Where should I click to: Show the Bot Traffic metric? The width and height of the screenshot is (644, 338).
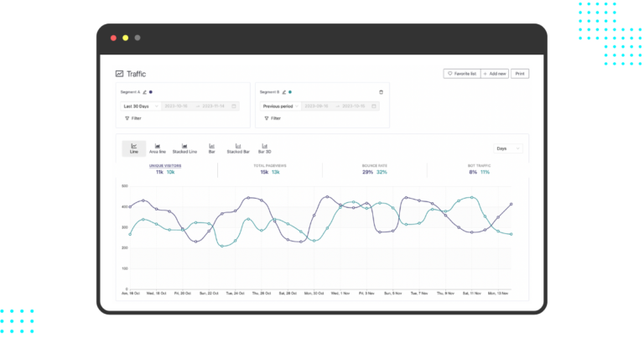click(478, 169)
